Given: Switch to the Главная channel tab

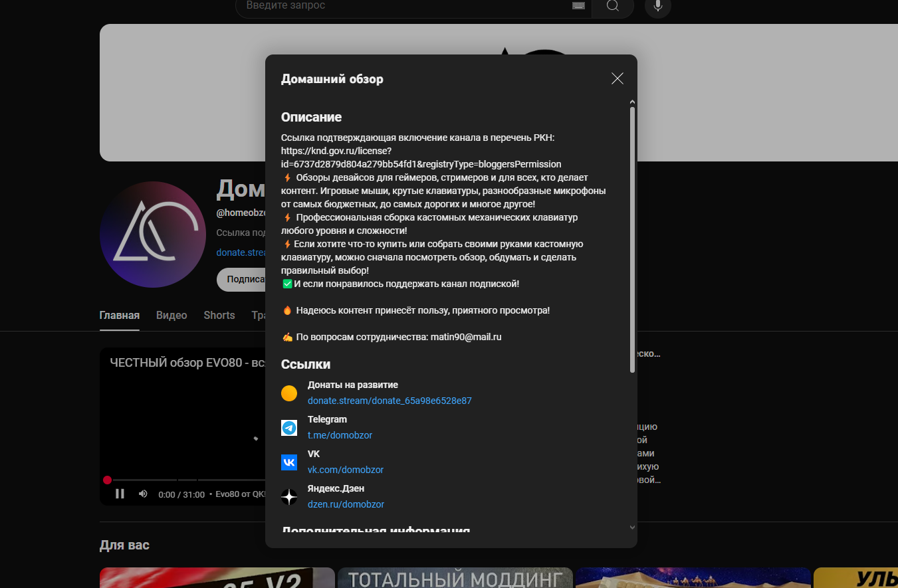Looking at the screenshot, I should coord(120,316).
